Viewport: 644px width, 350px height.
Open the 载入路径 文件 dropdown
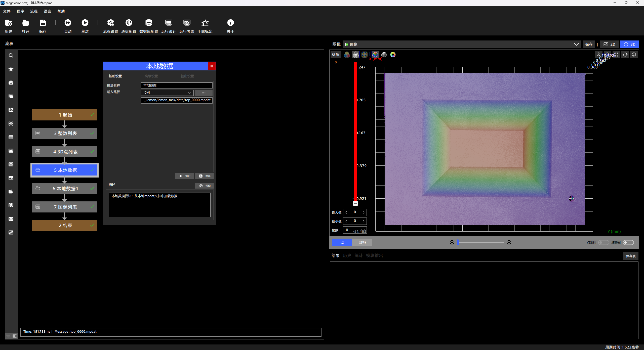pyautogui.click(x=167, y=93)
